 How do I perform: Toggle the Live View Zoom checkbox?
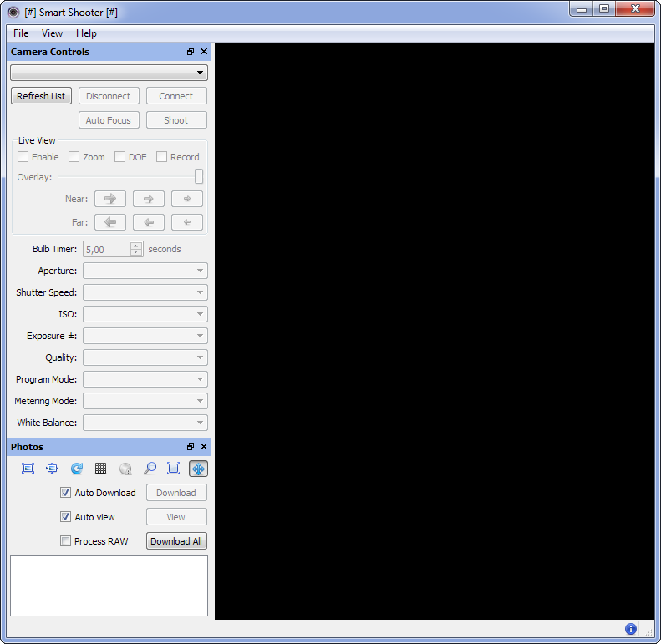click(74, 157)
